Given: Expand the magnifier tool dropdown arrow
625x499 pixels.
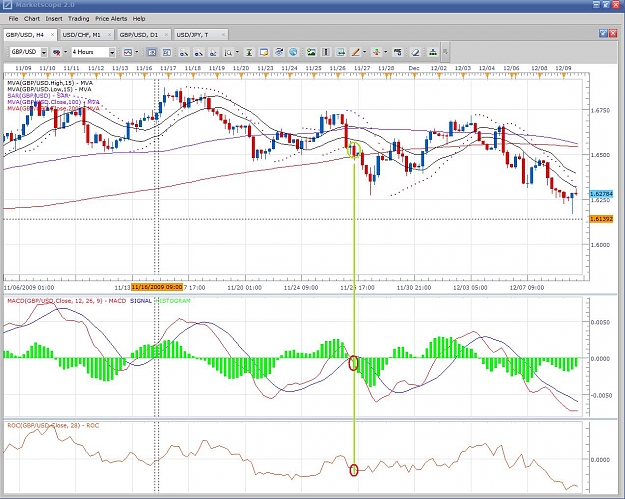Looking at the screenshot, I should tap(238, 52).
